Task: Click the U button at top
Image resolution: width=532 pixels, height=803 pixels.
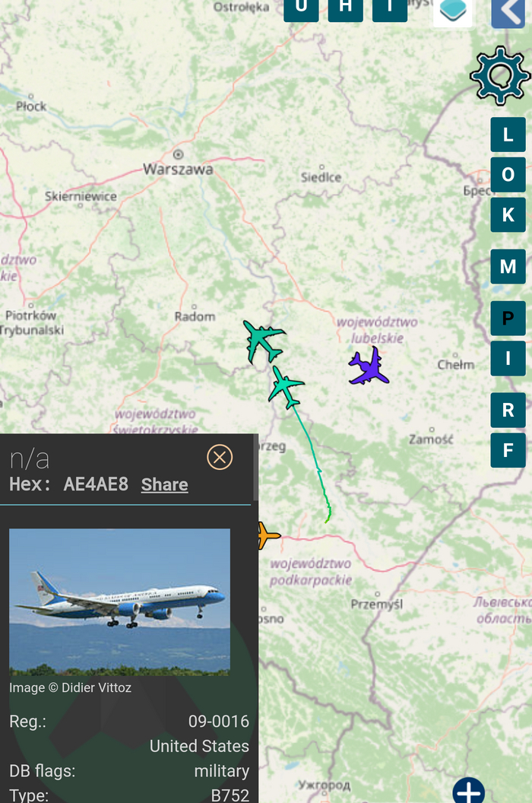Action: 301,10
